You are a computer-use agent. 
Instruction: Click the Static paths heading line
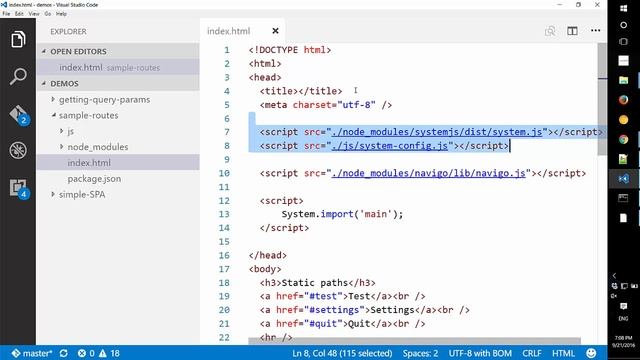coord(318,282)
